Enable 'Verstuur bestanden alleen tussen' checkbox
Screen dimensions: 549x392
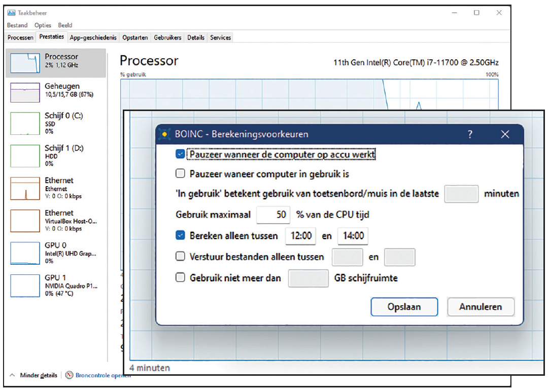point(180,256)
